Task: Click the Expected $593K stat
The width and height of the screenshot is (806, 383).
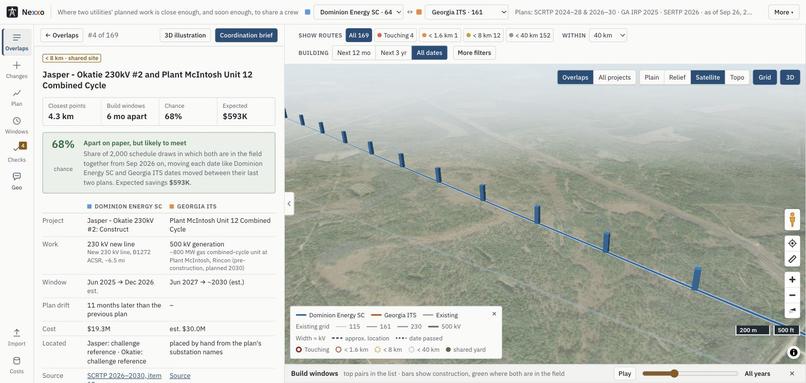Action: (246, 112)
